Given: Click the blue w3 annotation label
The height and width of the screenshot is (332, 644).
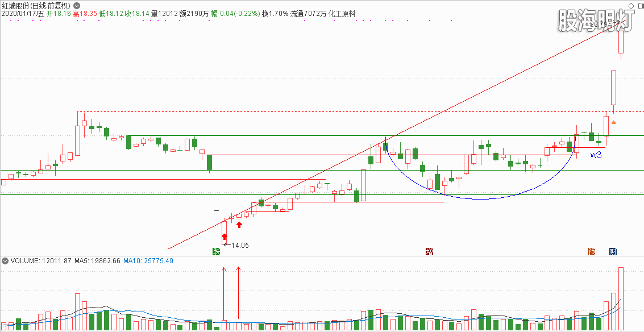Looking at the screenshot, I should [596, 155].
